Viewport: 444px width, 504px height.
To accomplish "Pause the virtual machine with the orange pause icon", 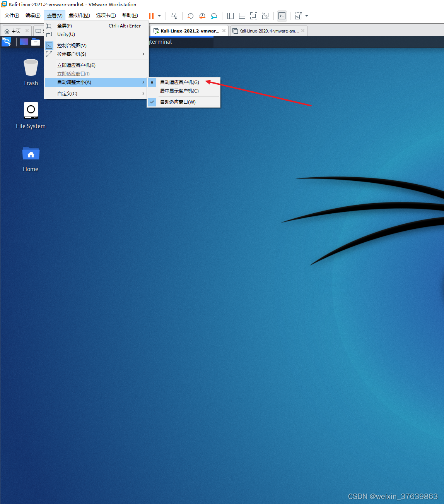I will 151,16.
